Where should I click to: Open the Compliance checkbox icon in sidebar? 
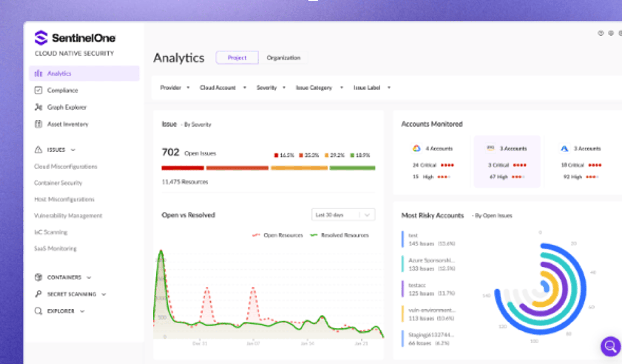[38, 90]
